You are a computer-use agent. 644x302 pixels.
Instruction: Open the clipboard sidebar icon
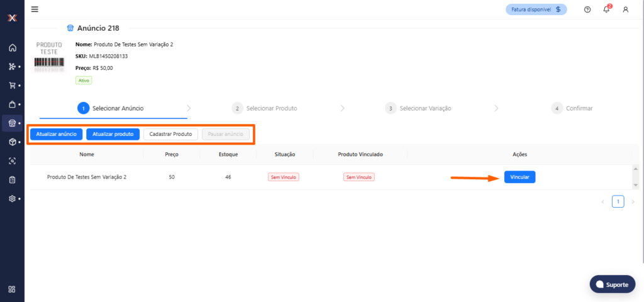[12, 179]
